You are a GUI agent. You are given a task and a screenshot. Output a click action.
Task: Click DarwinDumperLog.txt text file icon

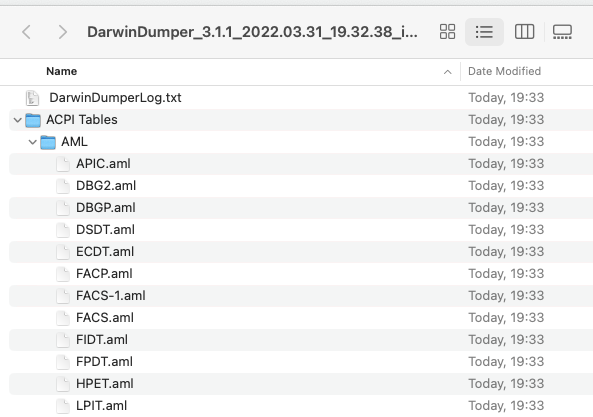pyautogui.click(x=33, y=98)
